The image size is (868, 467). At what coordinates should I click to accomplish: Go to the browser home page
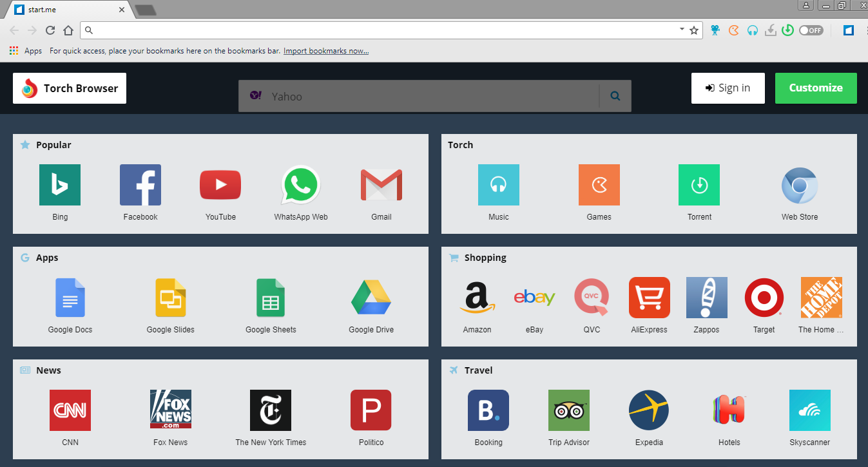(68, 30)
